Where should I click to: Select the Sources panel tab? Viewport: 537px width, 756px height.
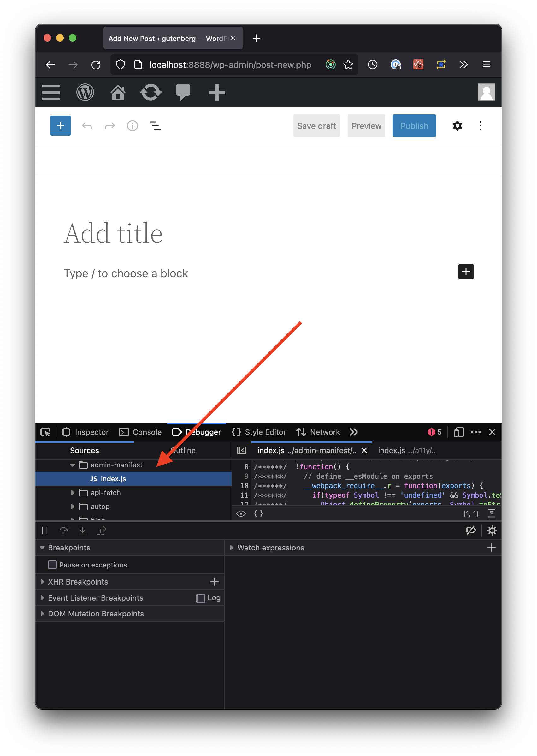(84, 451)
